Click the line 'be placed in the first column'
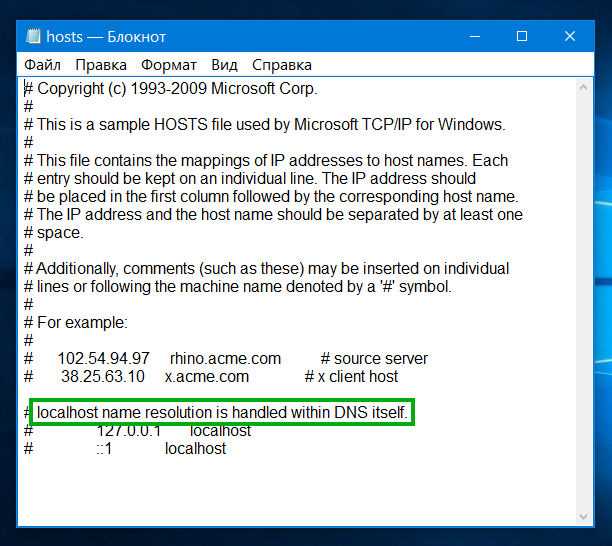The image size is (612, 546). [271, 196]
